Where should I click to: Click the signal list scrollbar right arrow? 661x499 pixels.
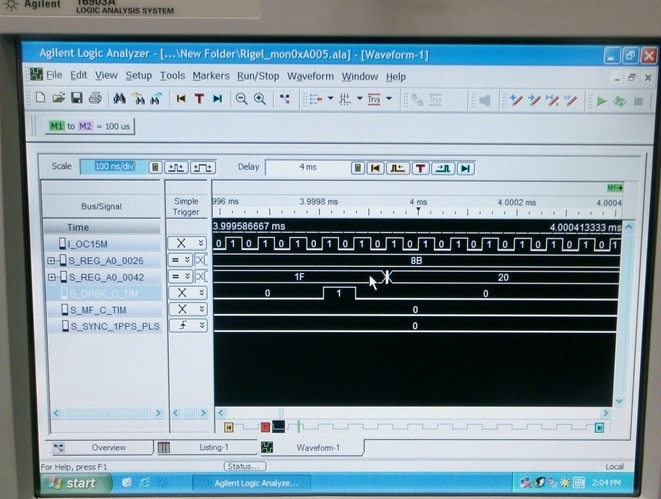coord(158,413)
